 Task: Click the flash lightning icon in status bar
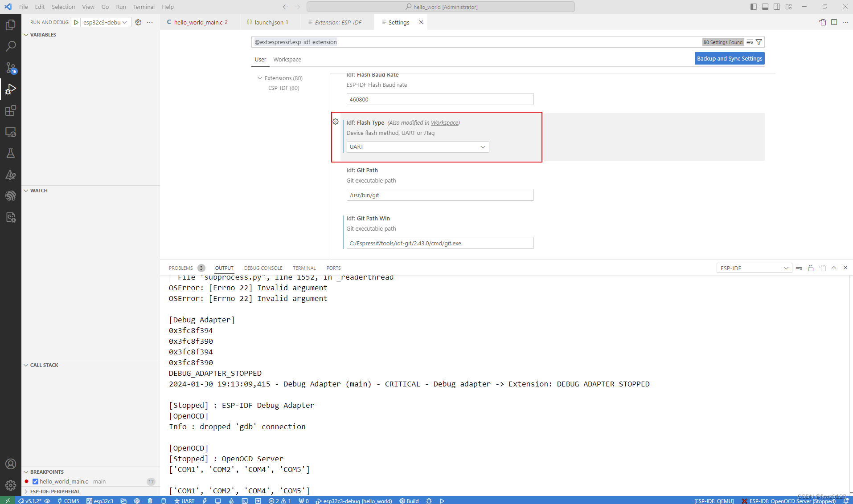tap(205, 501)
